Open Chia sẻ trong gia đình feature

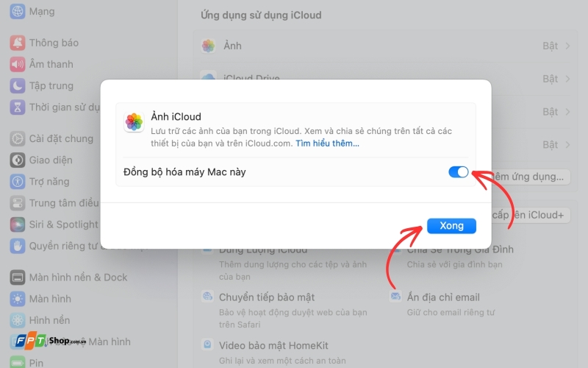(460, 250)
